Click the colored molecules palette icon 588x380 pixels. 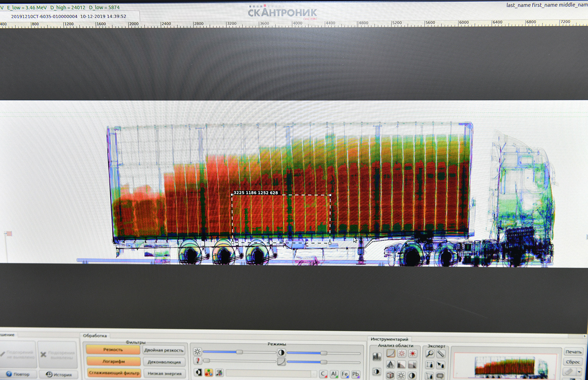coord(209,373)
